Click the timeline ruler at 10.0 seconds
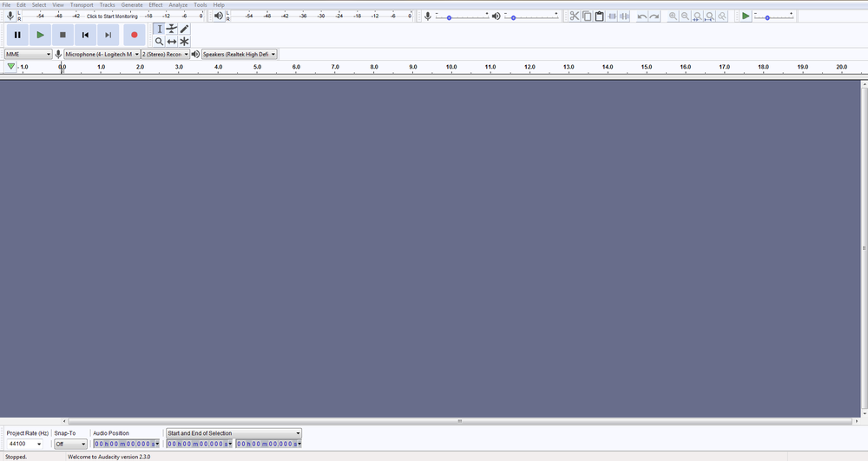The image size is (868, 461). pyautogui.click(x=450, y=68)
